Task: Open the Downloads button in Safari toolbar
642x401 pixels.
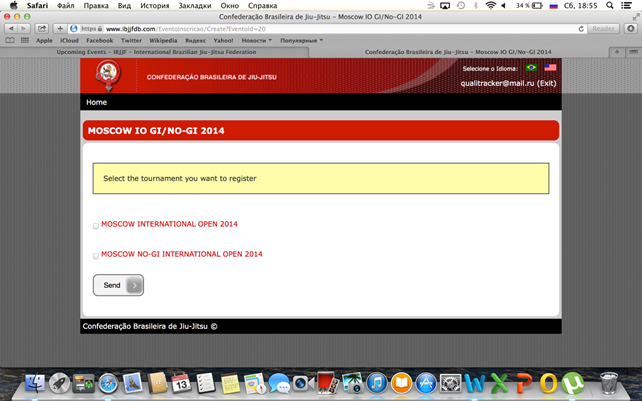Action: click(x=631, y=29)
